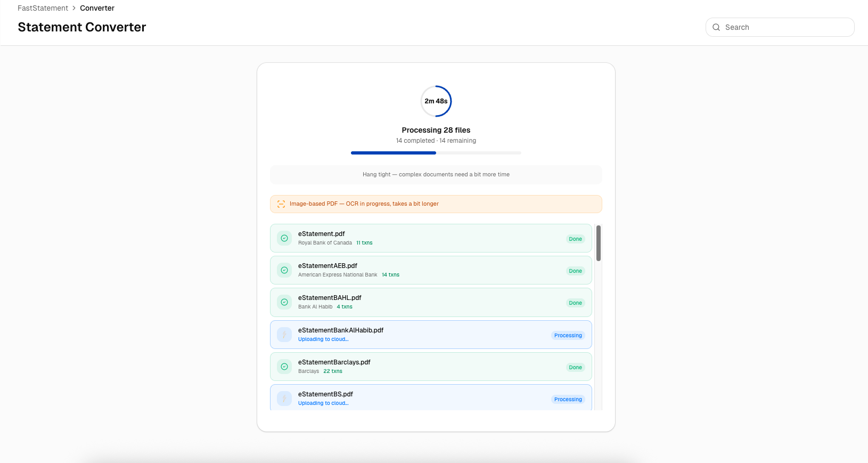Click the Done badge on eStatement.pdf
Screen dimensions: 868x463
coord(575,239)
